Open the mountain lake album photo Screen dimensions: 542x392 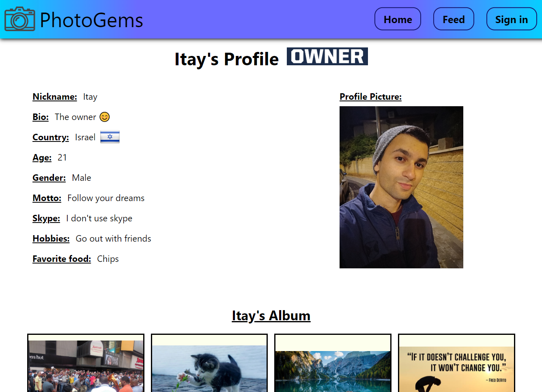click(333, 371)
